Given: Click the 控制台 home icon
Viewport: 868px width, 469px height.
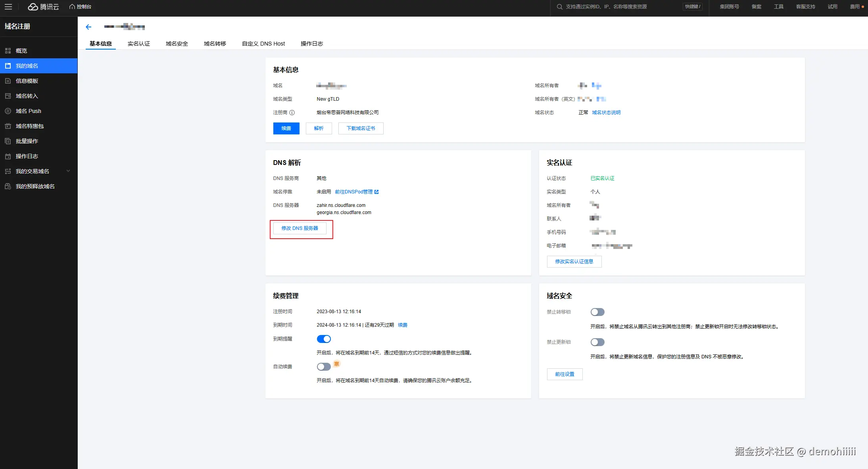Looking at the screenshot, I should [72, 7].
